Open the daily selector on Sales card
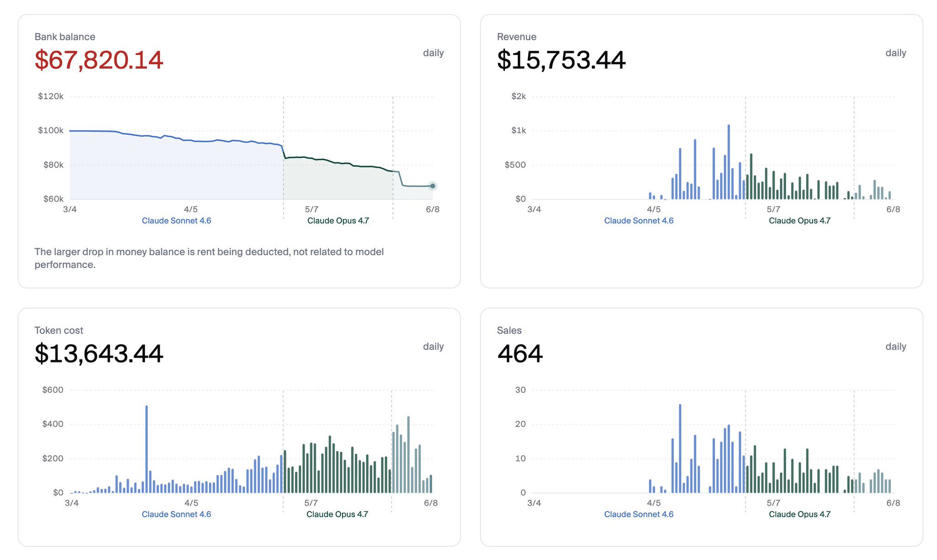937x560 pixels. point(895,347)
